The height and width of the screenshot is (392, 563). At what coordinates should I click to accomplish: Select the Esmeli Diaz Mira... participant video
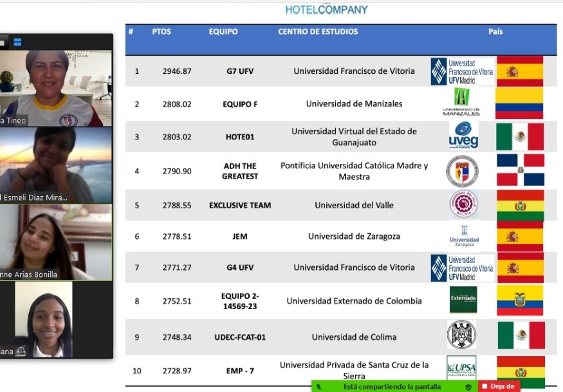click(x=56, y=165)
